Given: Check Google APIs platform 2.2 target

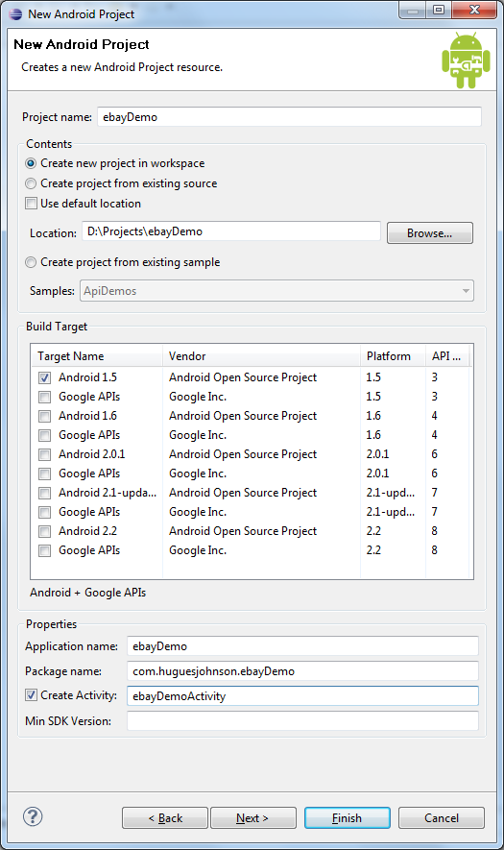Looking at the screenshot, I should click(x=44, y=550).
